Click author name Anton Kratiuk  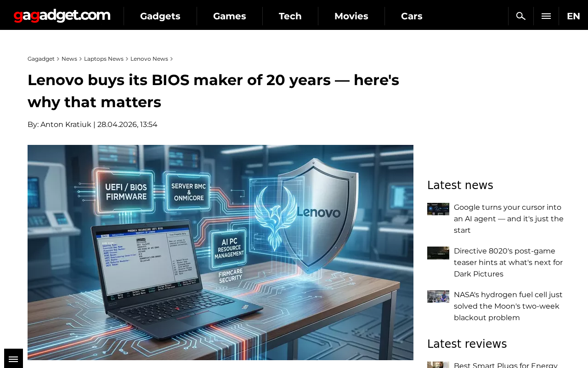(x=66, y=125)
